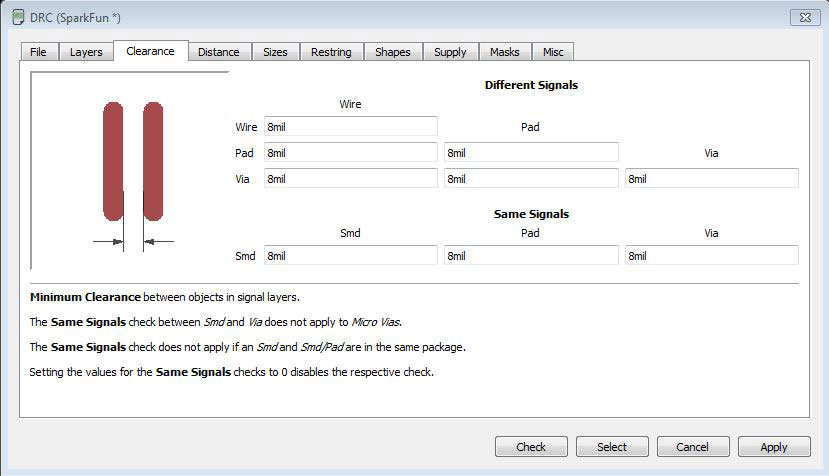Viewport: 829px width, 476px height.
Task: Click the 'Same Signals' heading above the Smd row
Action: click(x=531, y=214)
